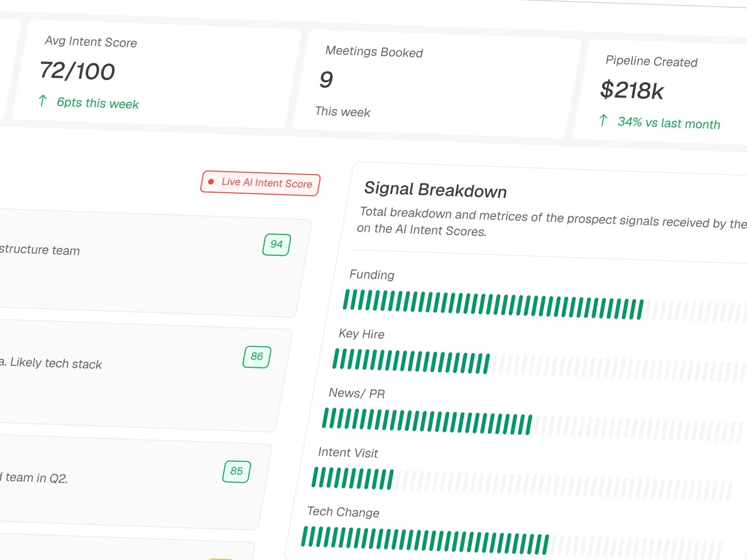
Task: Click the up arrow beside 34% vs last month
Action: pos(603,120)
